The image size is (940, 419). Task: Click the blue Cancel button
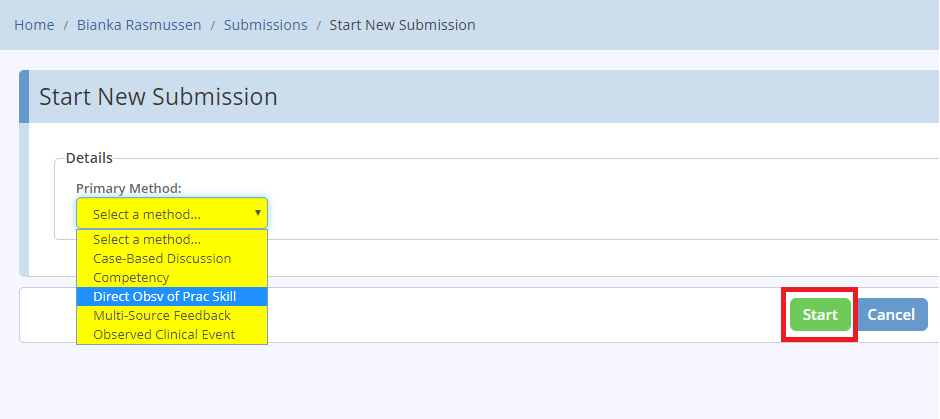[891, 315]
